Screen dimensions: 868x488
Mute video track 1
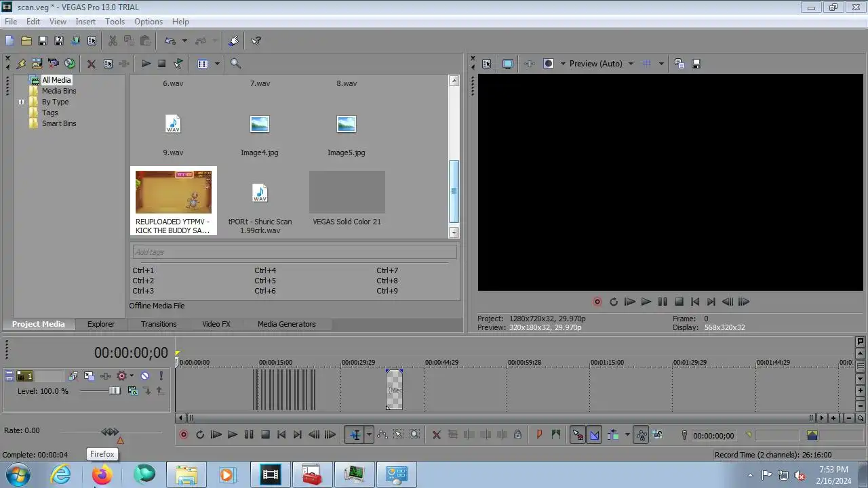coord(144,376)
